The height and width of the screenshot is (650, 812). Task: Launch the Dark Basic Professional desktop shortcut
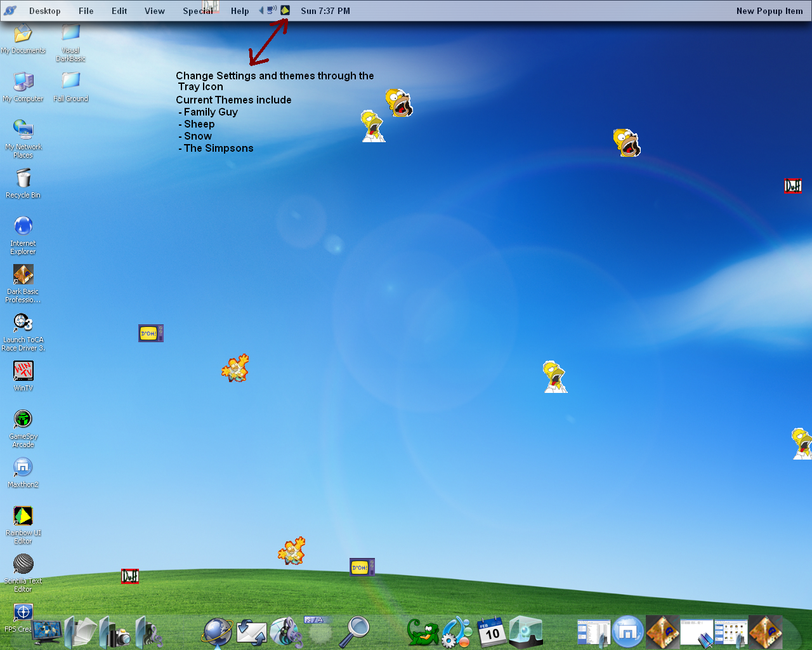click(x=23, y=284)
